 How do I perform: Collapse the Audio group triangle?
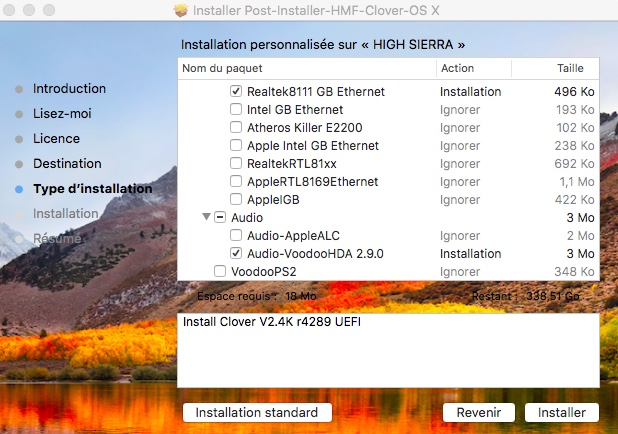point(206,217)
